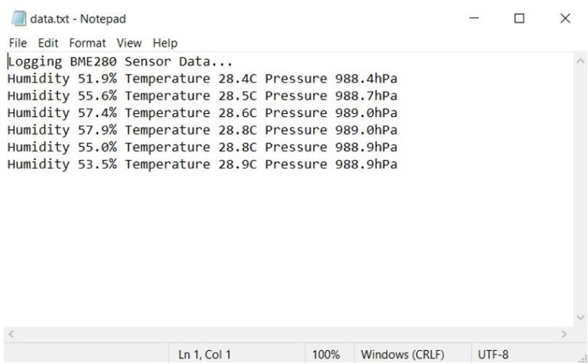Close the data.txt Notepad window

[565, 18]
